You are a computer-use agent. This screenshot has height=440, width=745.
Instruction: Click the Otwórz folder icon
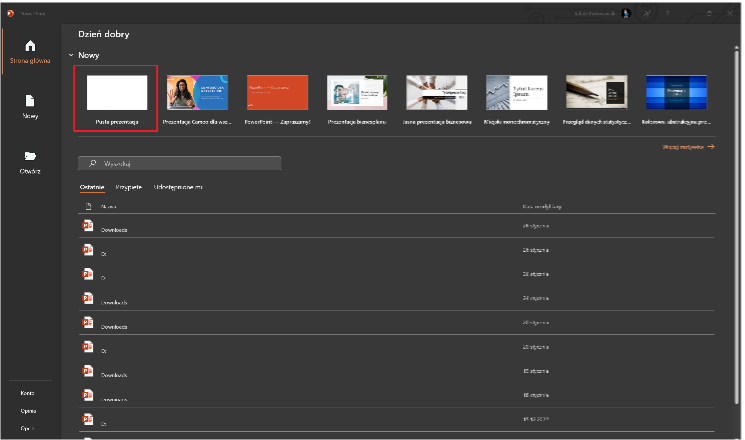pyautogui.click(x=29, y=156)
